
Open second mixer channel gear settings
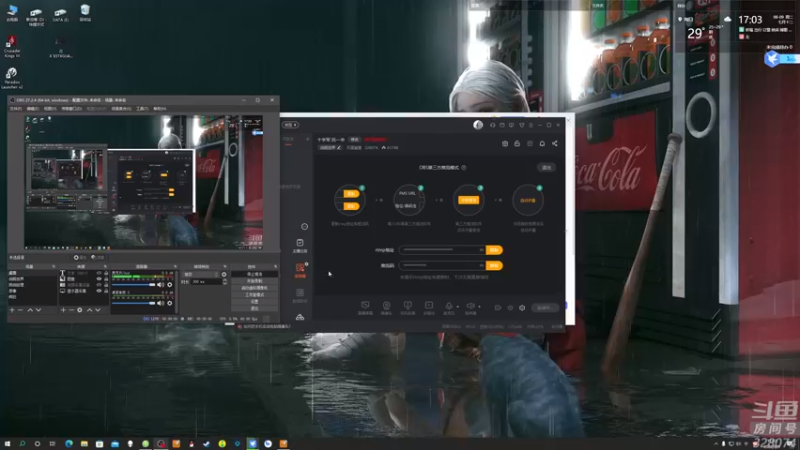169,303
